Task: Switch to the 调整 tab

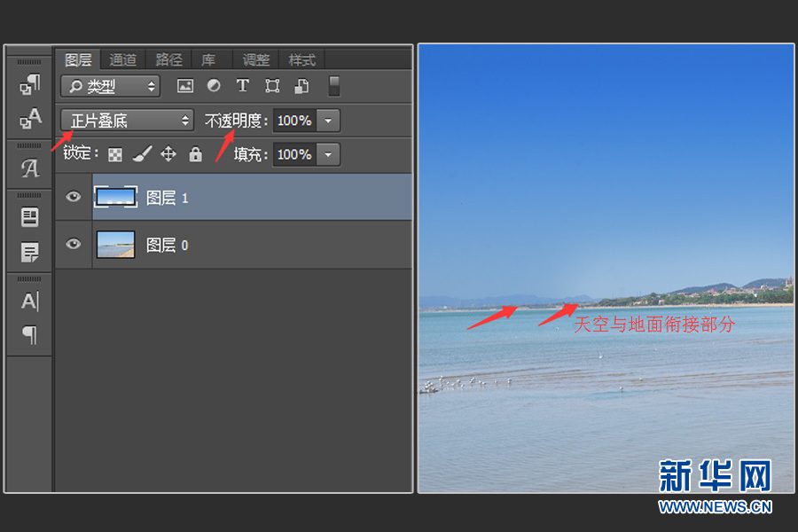Action: pyautogui.click(x=255, y=59)
